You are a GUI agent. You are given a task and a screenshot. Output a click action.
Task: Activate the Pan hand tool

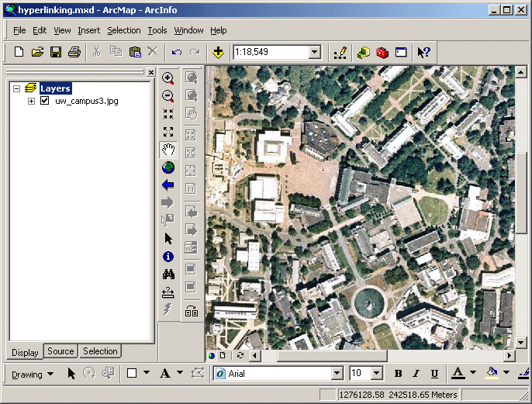(168, 150)
